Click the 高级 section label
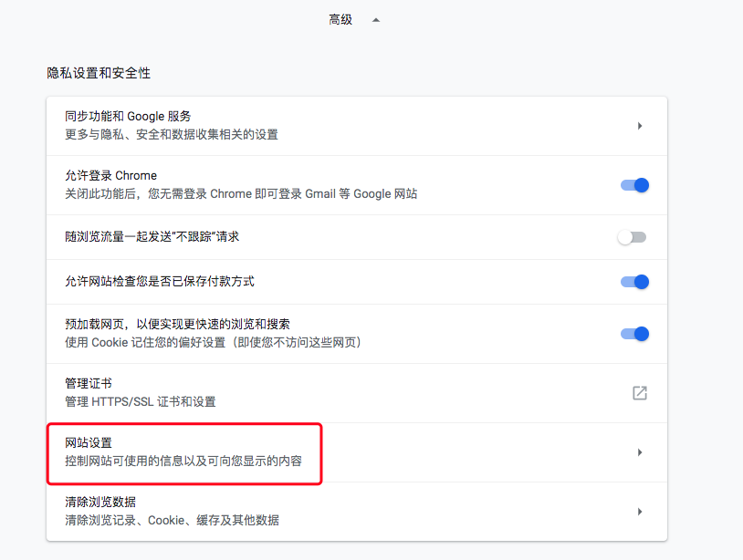 [340, 19]
